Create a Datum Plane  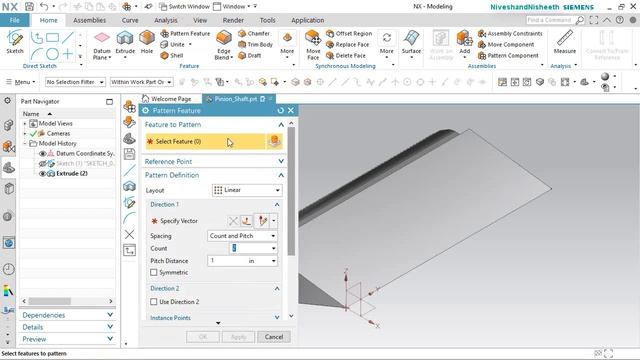pyautogui.click(x=102, y=45)
